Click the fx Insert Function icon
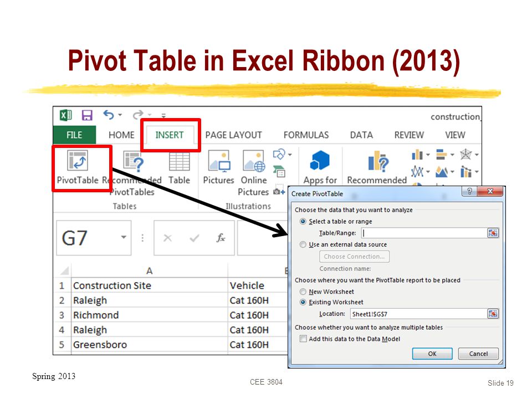Screen dimensions: 532x399 click(x=221, y=238)
